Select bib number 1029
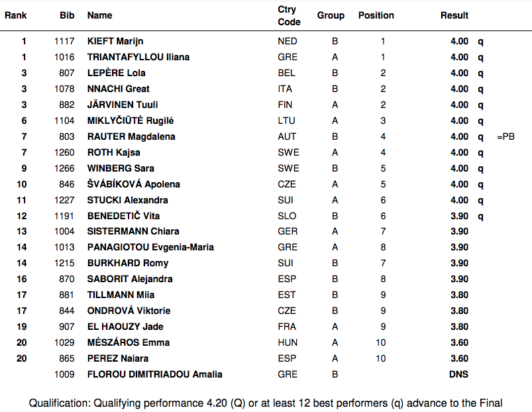 coord(65,342)
